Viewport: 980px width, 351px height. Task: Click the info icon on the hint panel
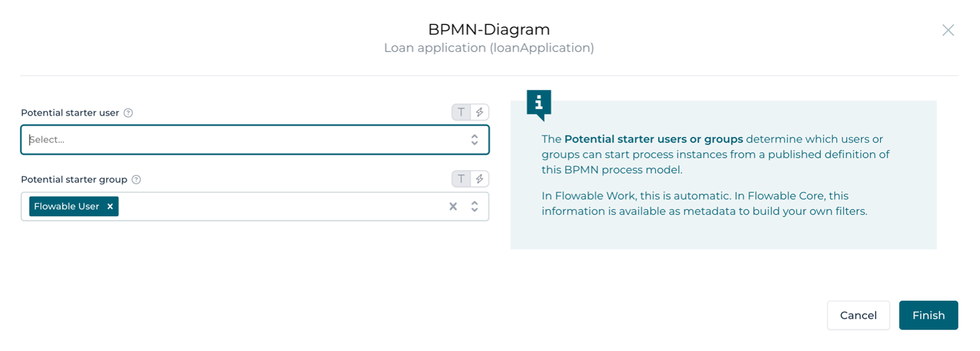click(539, 104)
